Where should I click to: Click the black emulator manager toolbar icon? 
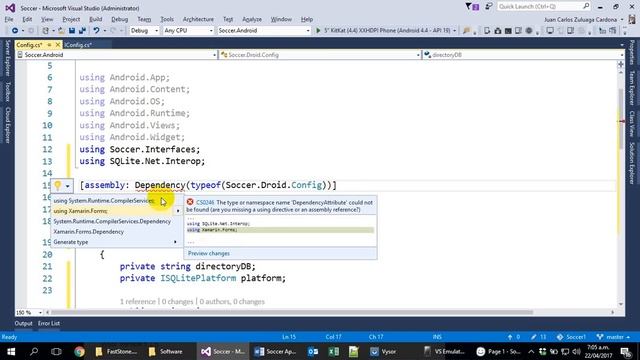click(x=508, y=31)
